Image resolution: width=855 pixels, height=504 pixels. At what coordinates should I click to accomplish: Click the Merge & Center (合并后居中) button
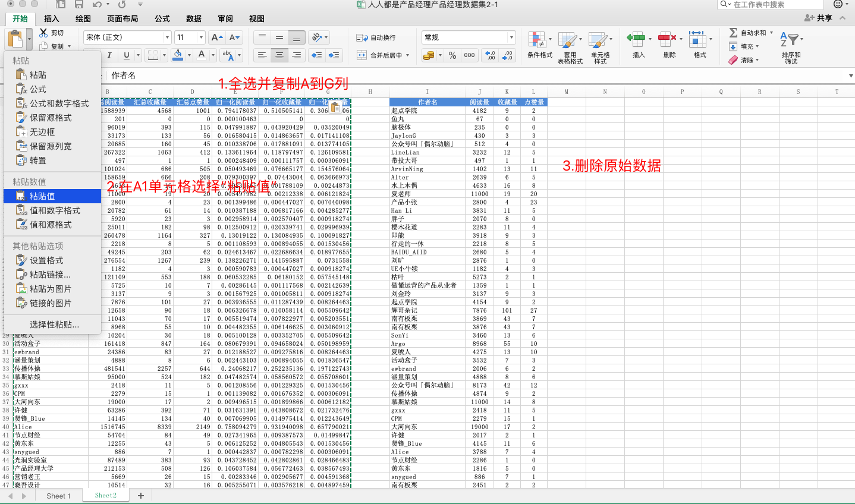(x=383, y=55)
